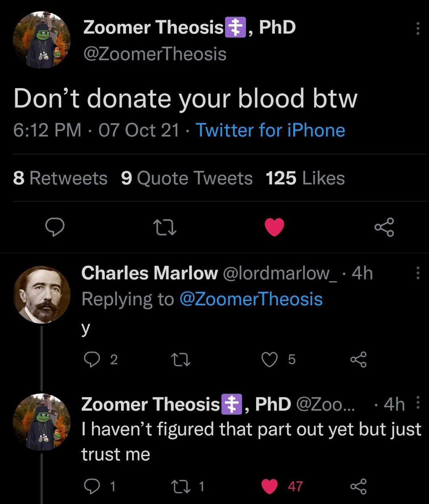View the 9 Quote Tweets list
This screenshot has width=429, height=504.
[x=187, y=178]
